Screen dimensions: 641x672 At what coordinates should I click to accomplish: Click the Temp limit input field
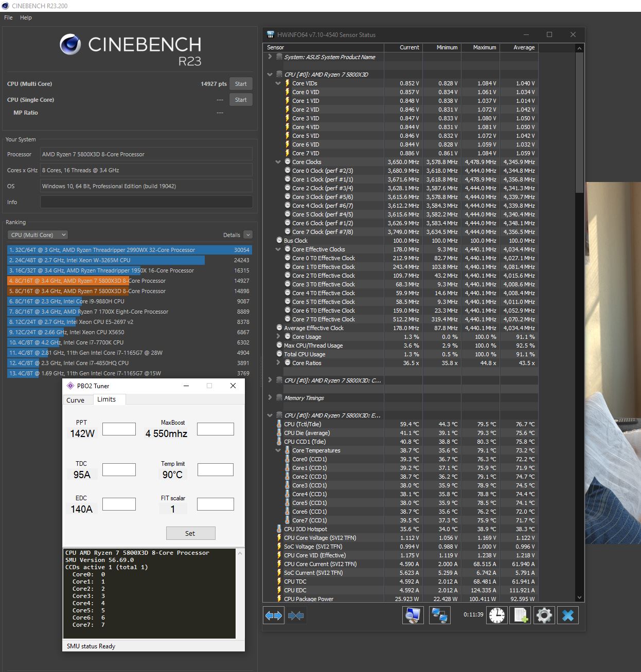point(216,469)
